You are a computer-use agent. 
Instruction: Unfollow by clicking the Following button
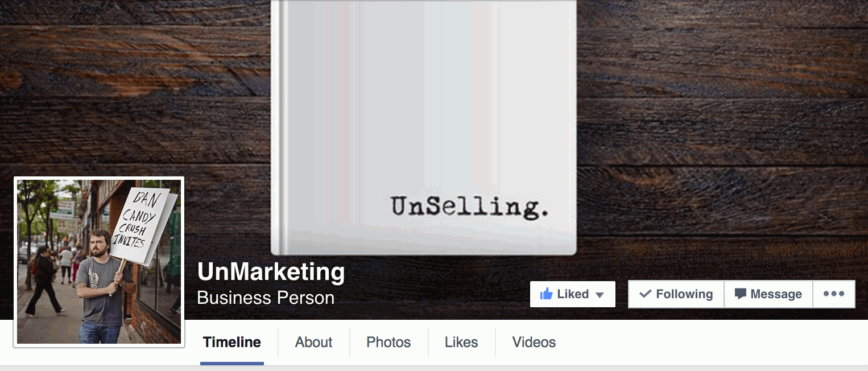(676, 294)
